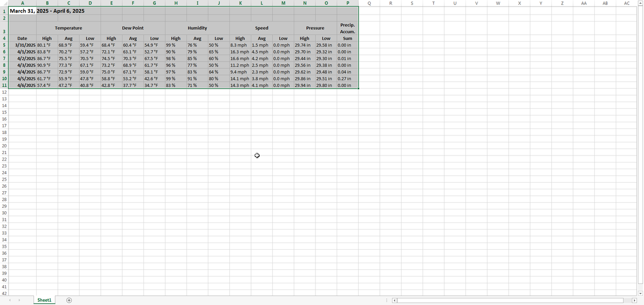Select column AA header
Screen dimensions: 644x305
point(584,3)
